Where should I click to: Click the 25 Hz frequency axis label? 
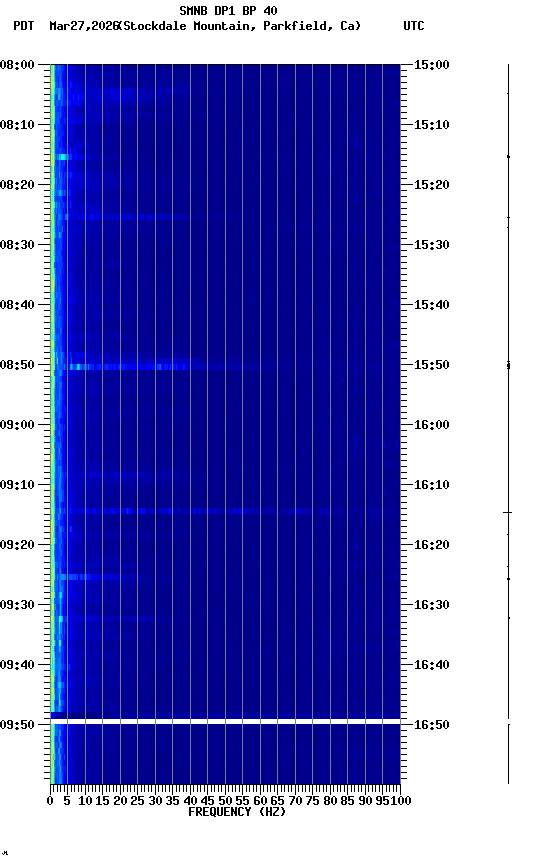(x=138, y=801)
